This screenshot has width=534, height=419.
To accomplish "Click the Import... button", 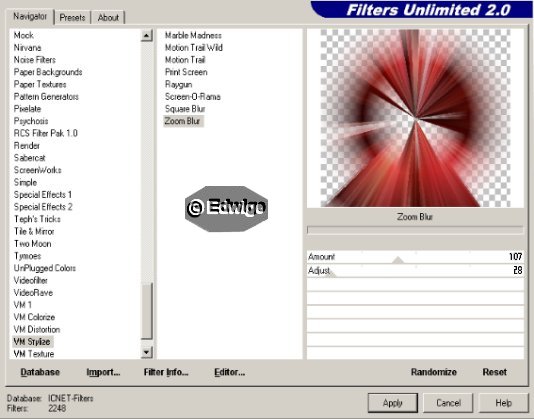I will (103, 372).
